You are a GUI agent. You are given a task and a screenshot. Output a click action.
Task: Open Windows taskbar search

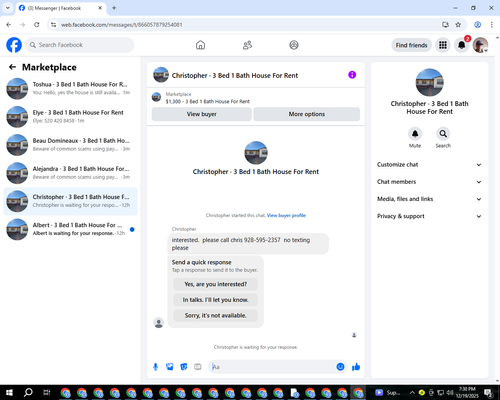tap(28, 392)
